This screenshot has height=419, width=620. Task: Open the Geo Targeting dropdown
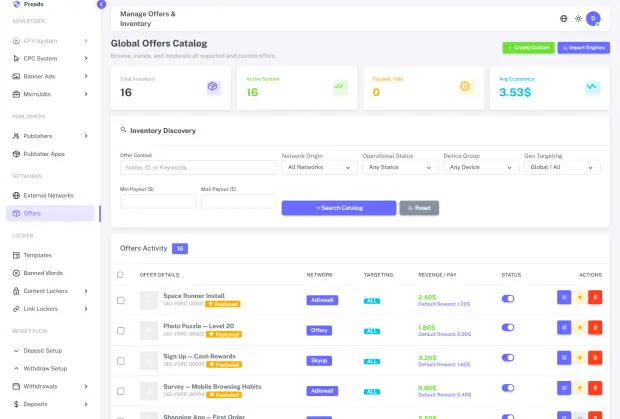(x=562, y=167)
